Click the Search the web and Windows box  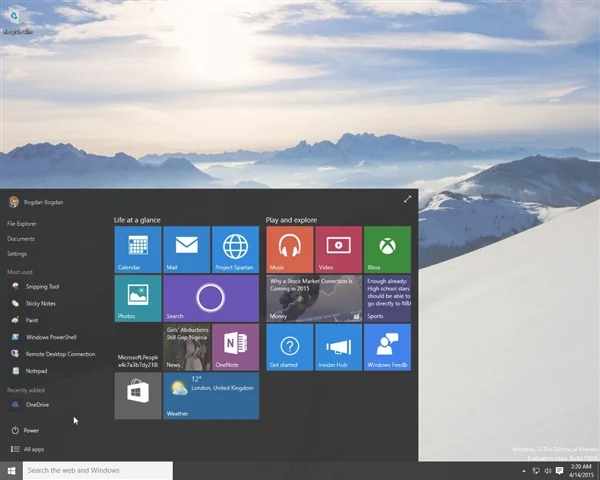coord(98,470)
